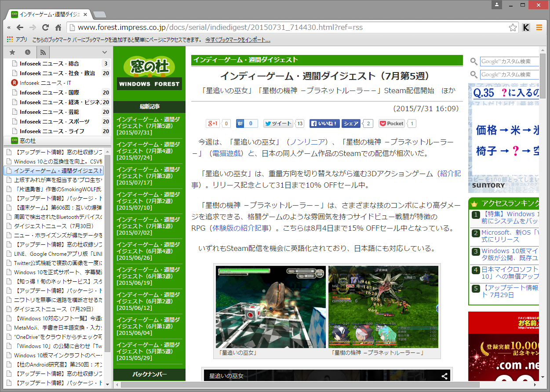Collapse the sidebar panel with its chevron
Screen dimensions: 550x392
click(x=104, y=52)
